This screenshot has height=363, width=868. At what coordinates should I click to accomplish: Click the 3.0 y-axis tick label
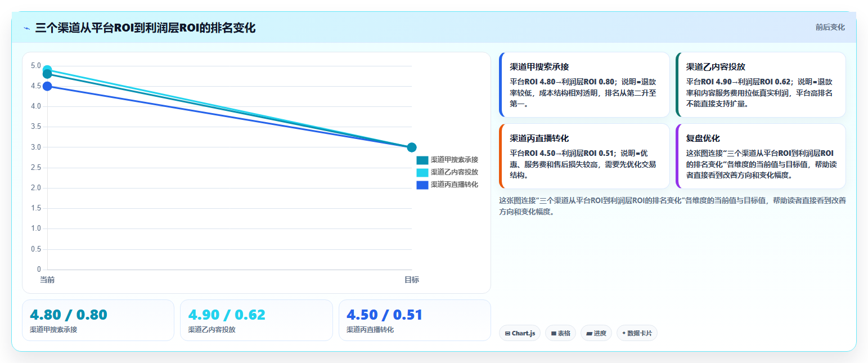click(35, 147)
